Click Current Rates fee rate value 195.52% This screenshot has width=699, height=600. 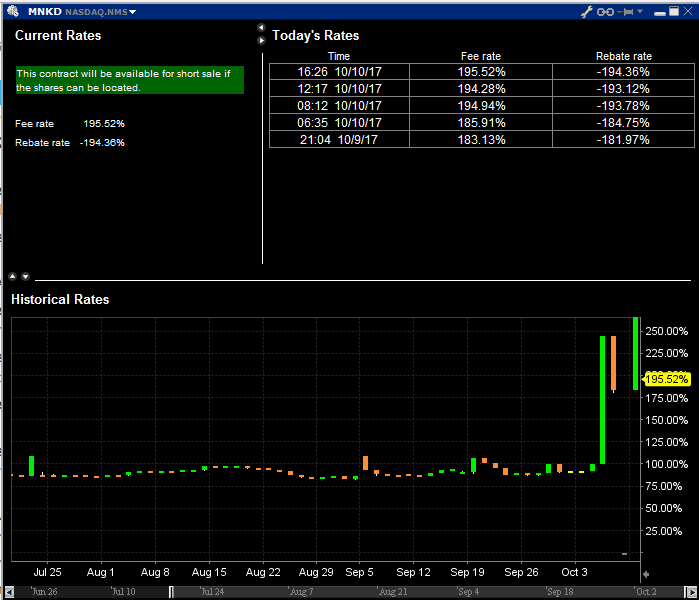click(x=104, y=123)
